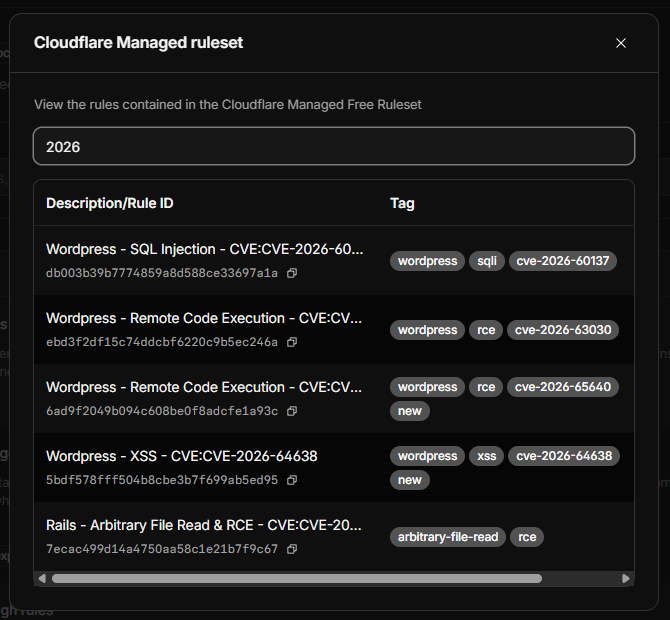The width and height of the screenshot is (670, 620).
Task: Copy rule ID 7ecac499d14a4750aa58c1e21b7f9c67
Action: (x=292, y=549)
